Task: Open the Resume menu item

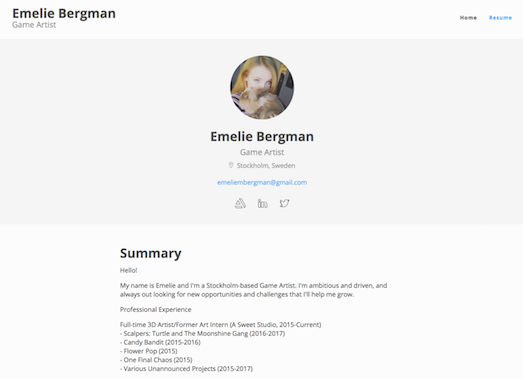Action: point(500,18)
